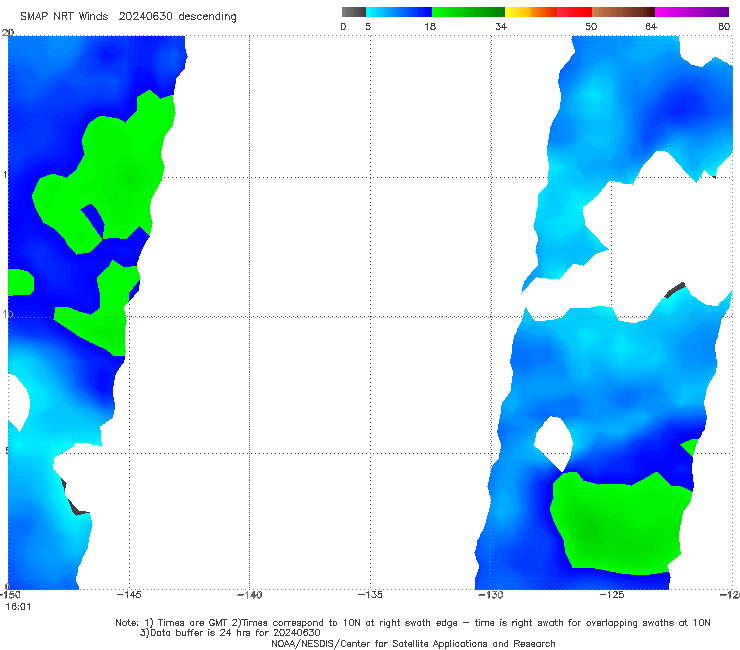Click the color bar label "50"
740x650 pixels.
click(x=591, y=27)
